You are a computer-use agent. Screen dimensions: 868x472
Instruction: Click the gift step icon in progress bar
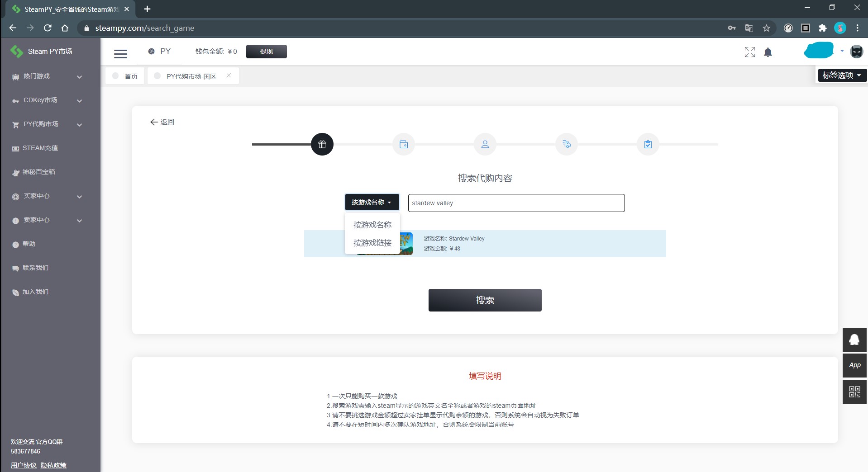pyautogui.click(x=322, y=144)
